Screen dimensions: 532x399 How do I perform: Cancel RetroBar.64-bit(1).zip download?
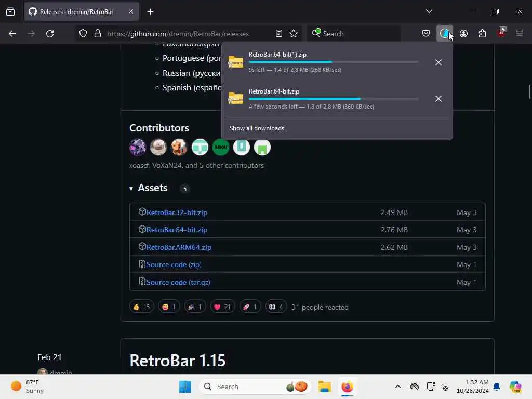tap(438, 62)
